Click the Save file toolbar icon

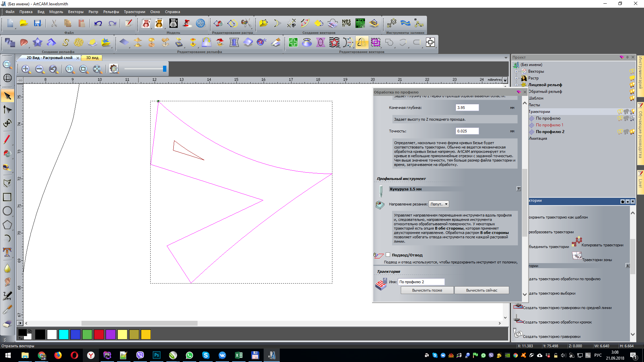37,23
